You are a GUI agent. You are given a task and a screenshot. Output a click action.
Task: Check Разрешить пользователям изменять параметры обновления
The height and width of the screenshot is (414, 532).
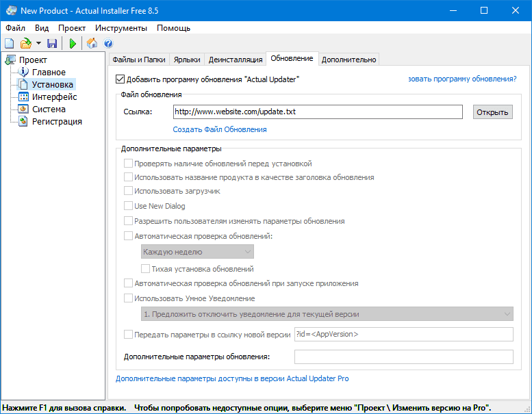(128, 221)
